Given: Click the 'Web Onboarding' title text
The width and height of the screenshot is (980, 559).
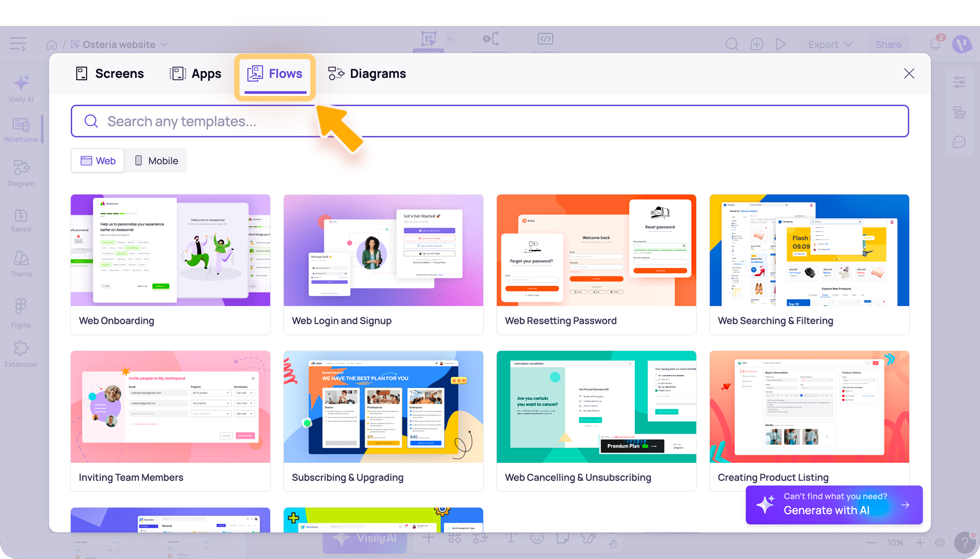Looking at the screenshot, I should tap(117, 321).
